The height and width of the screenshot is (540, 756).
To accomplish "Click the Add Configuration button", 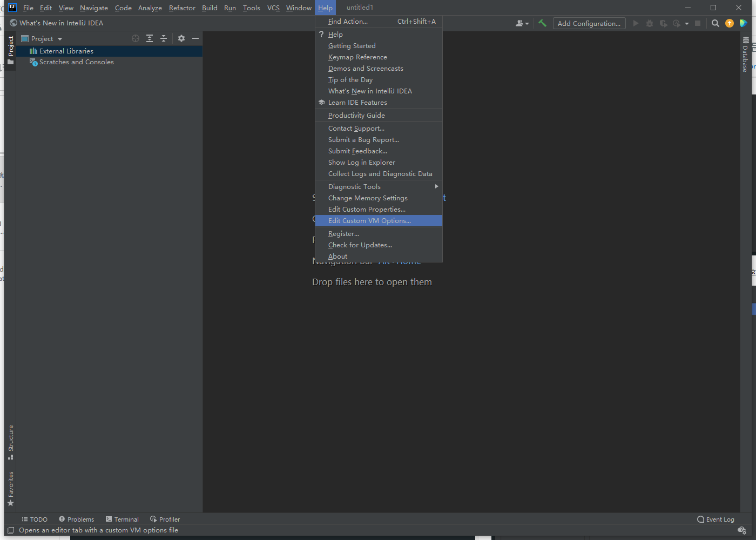I will (x=589, y=23).
